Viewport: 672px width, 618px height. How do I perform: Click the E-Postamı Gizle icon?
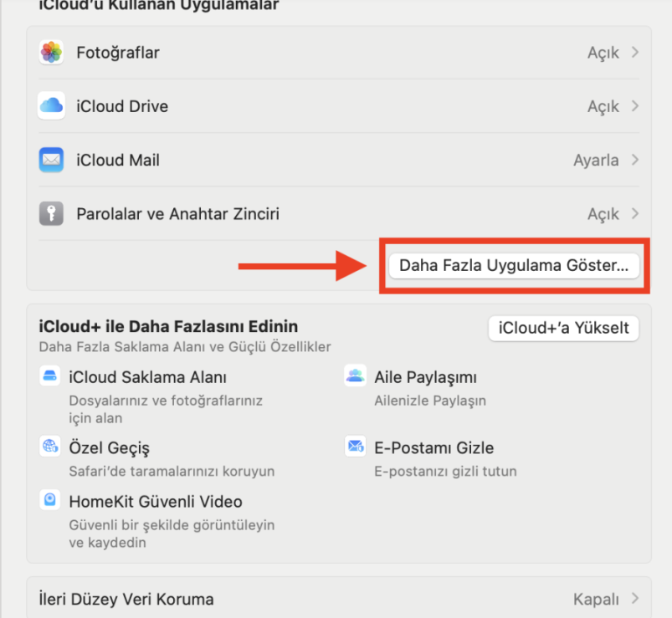coord(355,447)
